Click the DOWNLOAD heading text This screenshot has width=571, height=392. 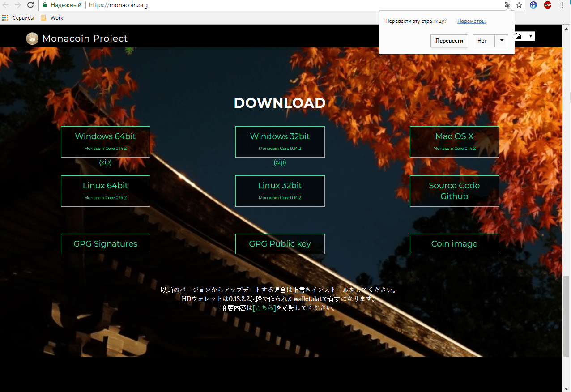[280, 103]
